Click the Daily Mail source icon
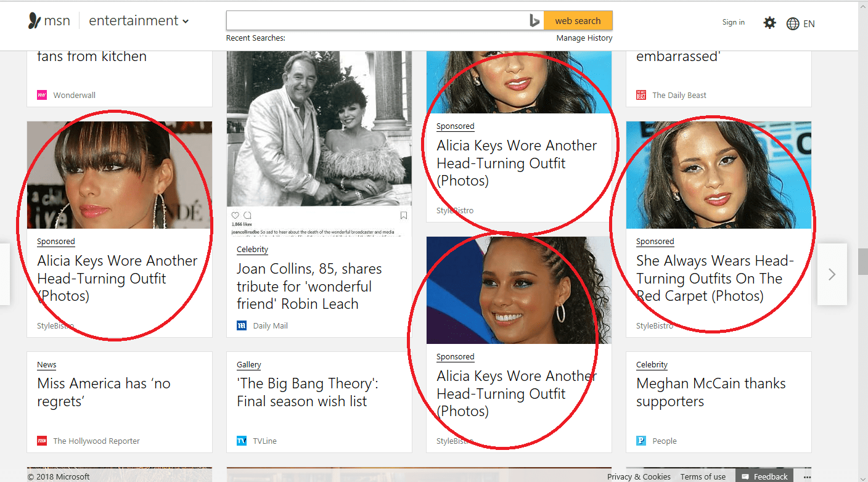This screenshot has width=868, height=482. click(x=240, y=325)
